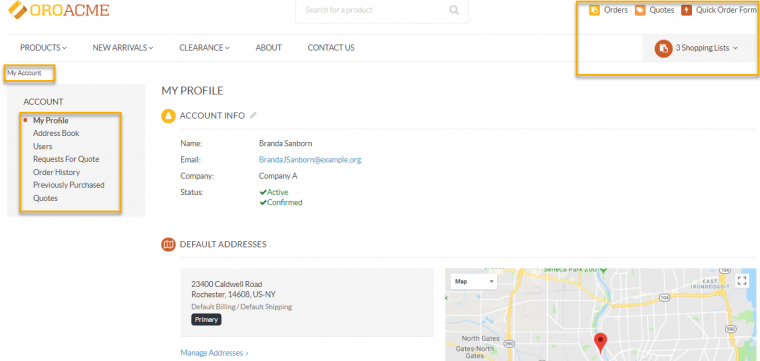
Task: Open Requests For Quote in sidebar
Action: pyautogui.click(x=66, y=159)
